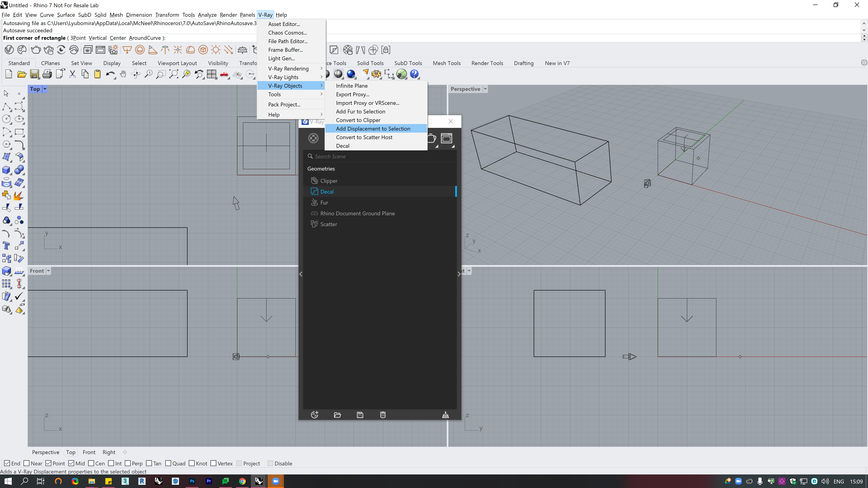Click the V-Ray logo toolbar icon

[9, 50]
